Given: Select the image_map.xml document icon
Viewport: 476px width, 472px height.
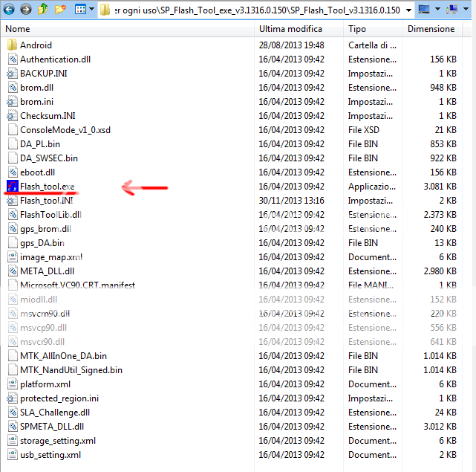Looking at the screenshot, I should (x=13, y=257).
